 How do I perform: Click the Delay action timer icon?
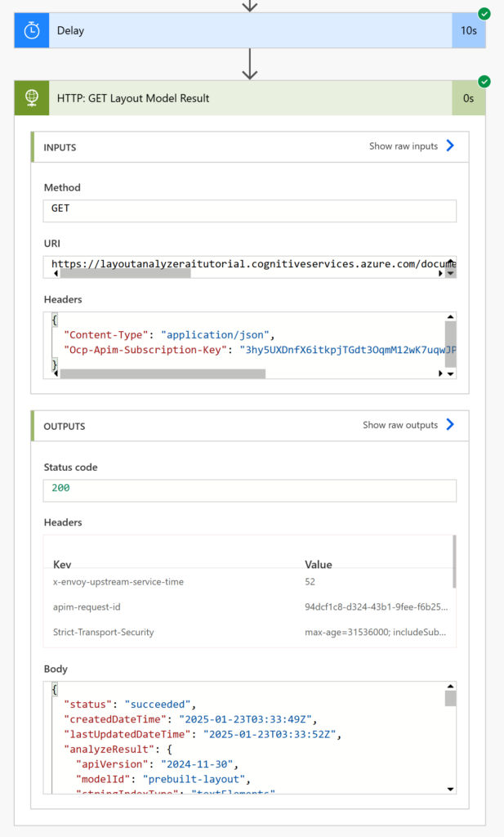[32, 30]
